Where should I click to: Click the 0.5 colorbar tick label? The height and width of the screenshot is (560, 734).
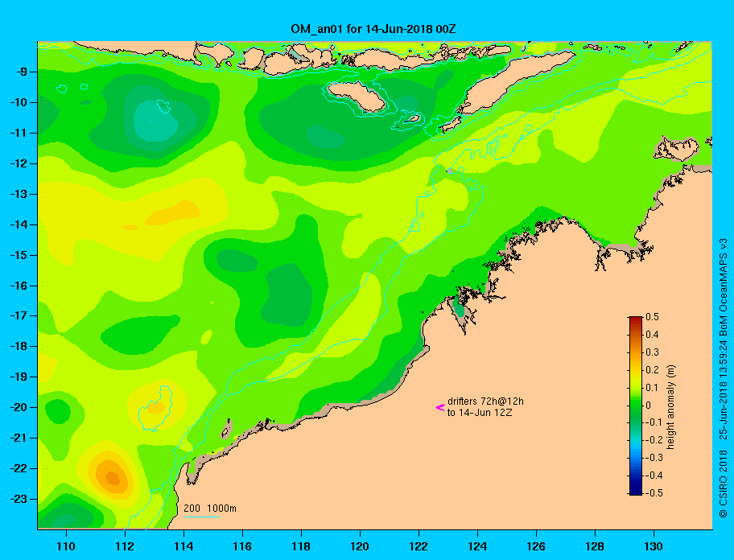pyautogui.click(x=652, y=317)
